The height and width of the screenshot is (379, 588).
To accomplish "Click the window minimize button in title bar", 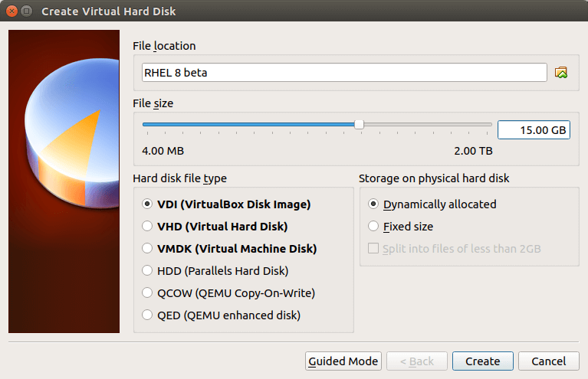I will coord(26,11).
